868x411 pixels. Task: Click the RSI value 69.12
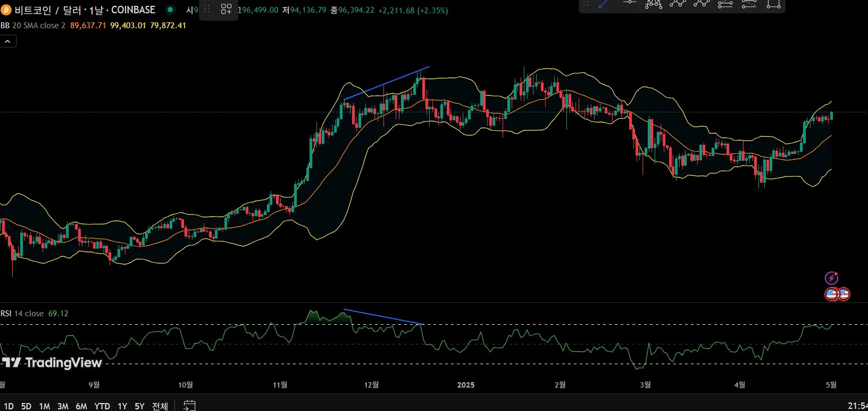click(x=59, y=314)
